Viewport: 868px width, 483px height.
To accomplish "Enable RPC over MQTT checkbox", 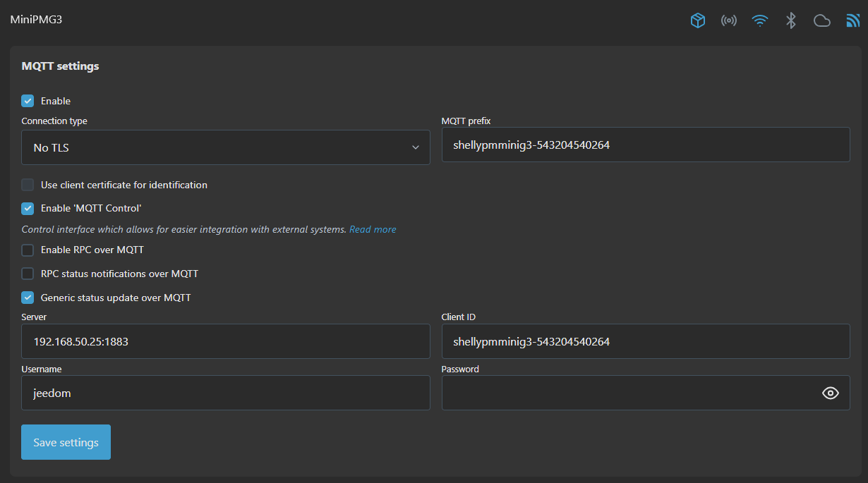I will [x=28, y=250].
